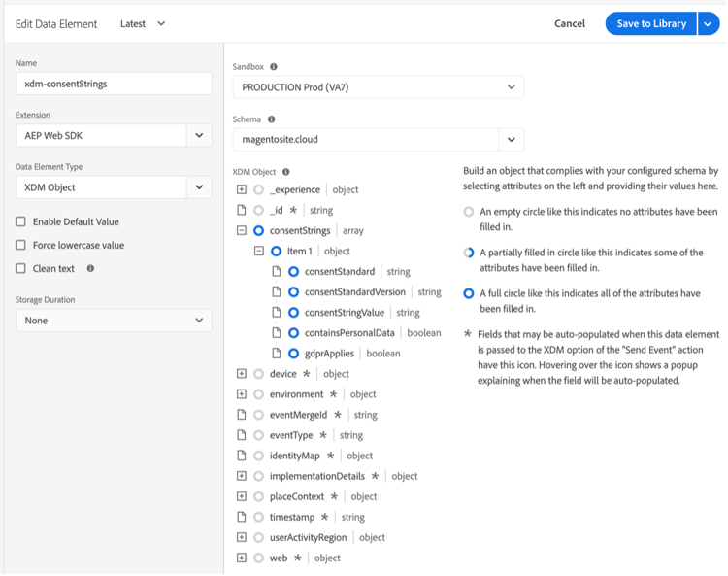Click the filled circle beside consentStandard
Viewport: 728px width, 576px height.
[293, 272]
